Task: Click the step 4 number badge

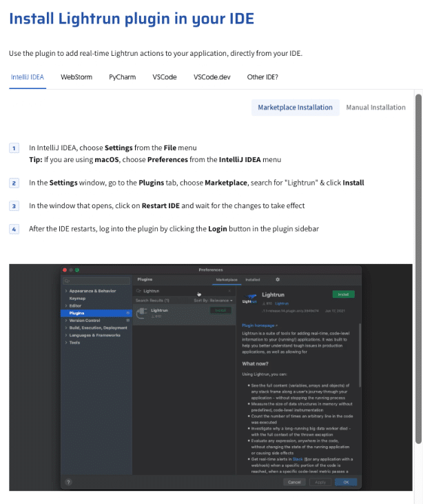Action: (14, 229)
